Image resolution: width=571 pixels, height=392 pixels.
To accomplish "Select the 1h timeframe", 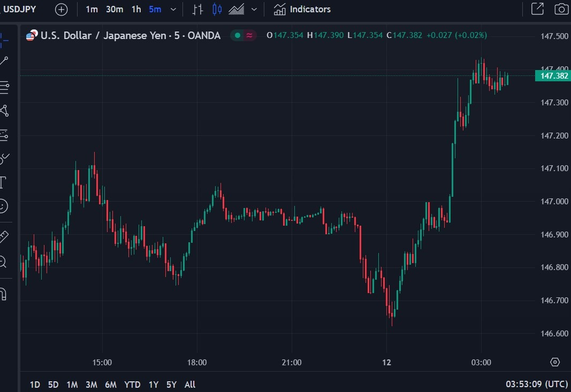I will coord(136,10).
